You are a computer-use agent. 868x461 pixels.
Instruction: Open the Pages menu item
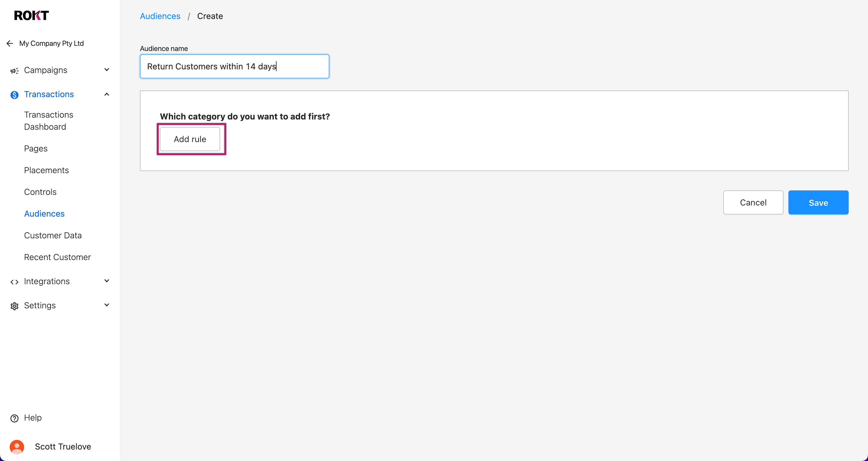click(36, 148)
